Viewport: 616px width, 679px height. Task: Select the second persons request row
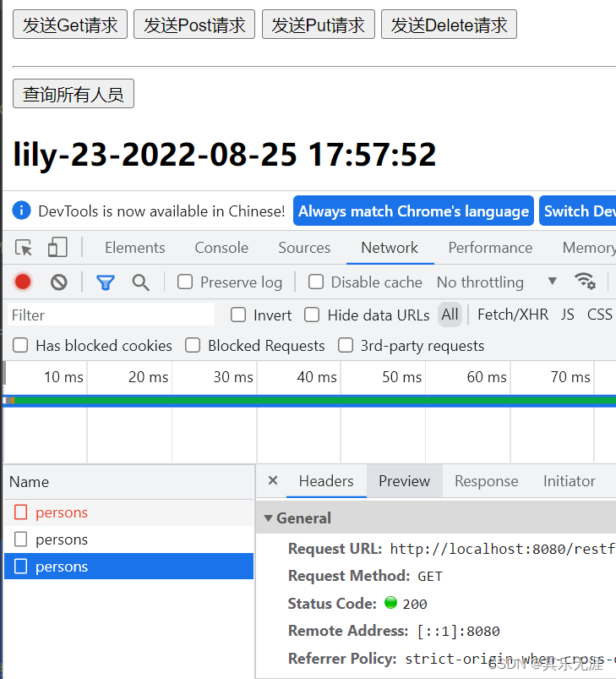point(129,539)
